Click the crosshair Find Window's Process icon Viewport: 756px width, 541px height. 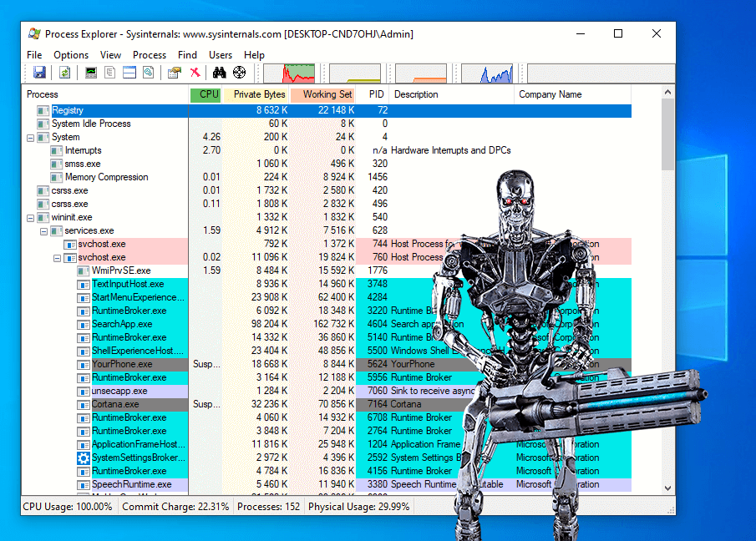(240, 73)
